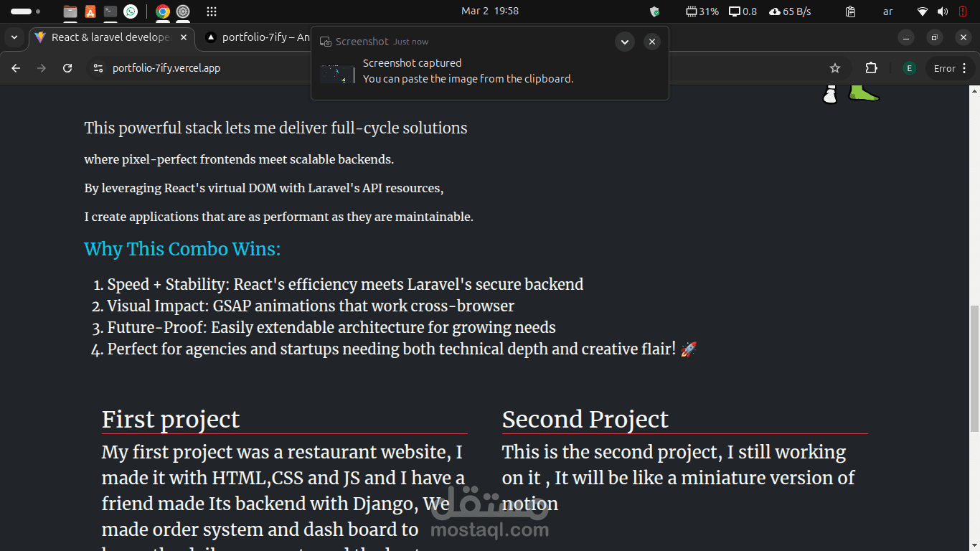Go back to the previous page
Screen dimensions: 980x551
[16, 68]
